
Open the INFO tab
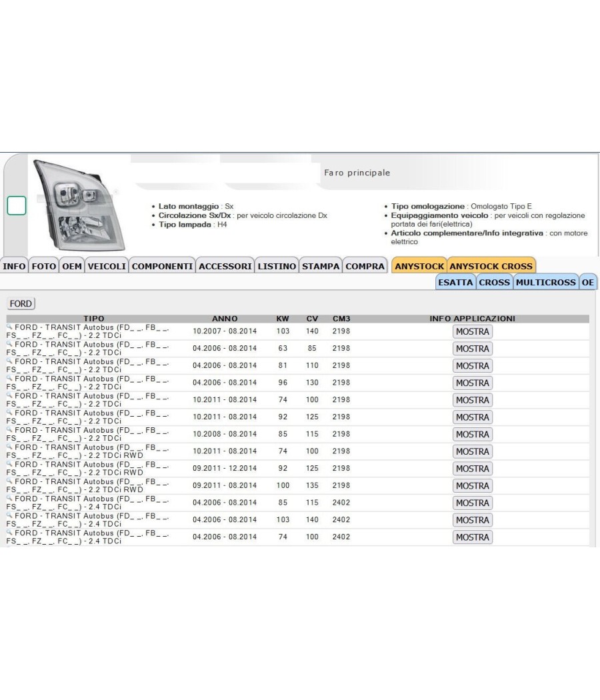(x=14, y=267)
